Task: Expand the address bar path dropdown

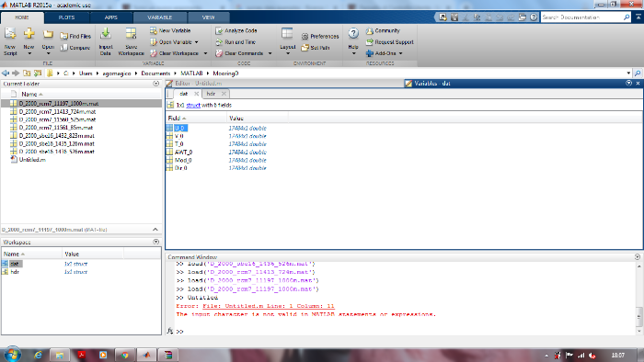Action: (x=628, y=73)
